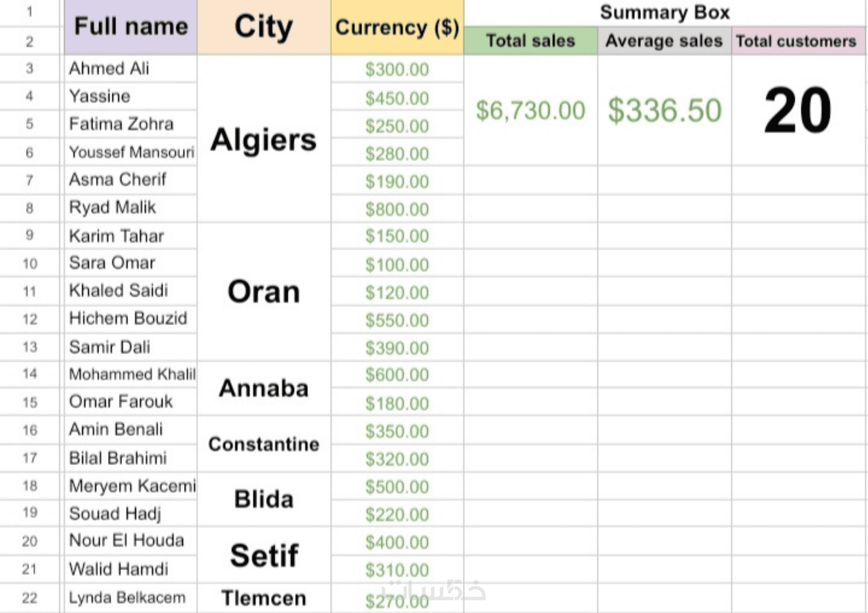Click the Annaba city cell
This screenshot has height=613, width=868.
point(264,388)
